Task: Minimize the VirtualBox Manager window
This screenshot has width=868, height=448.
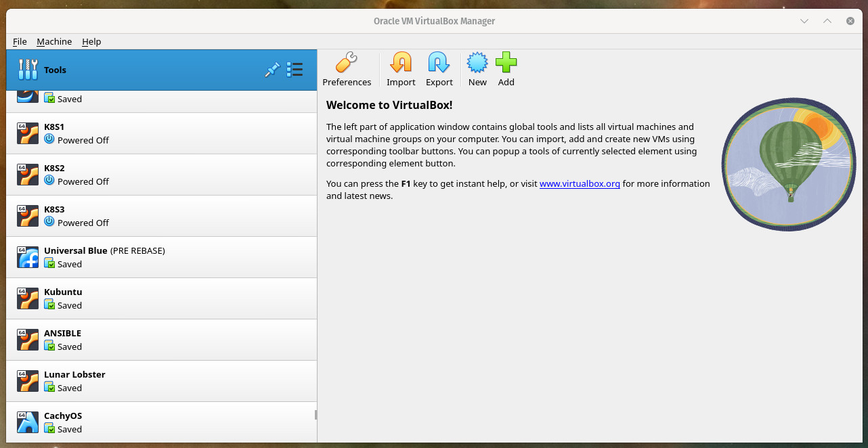Action: [804, 21]
